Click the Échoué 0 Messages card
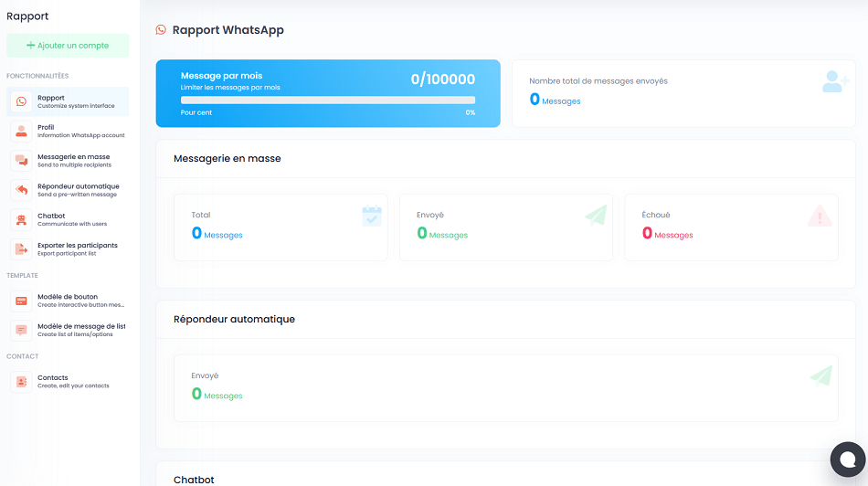This screenshot has width=868, height=486. (x=731, y=227)
